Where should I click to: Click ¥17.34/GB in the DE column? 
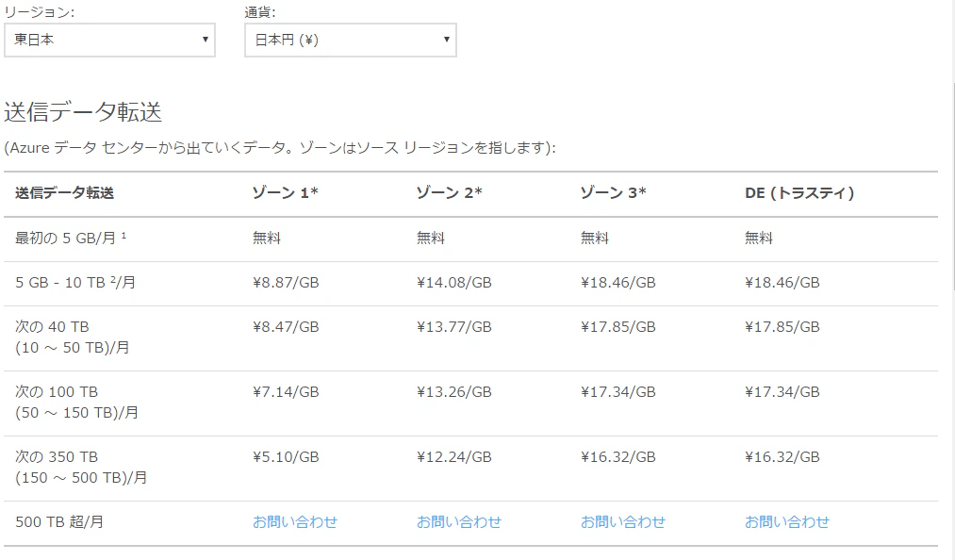tap(782, 392)
